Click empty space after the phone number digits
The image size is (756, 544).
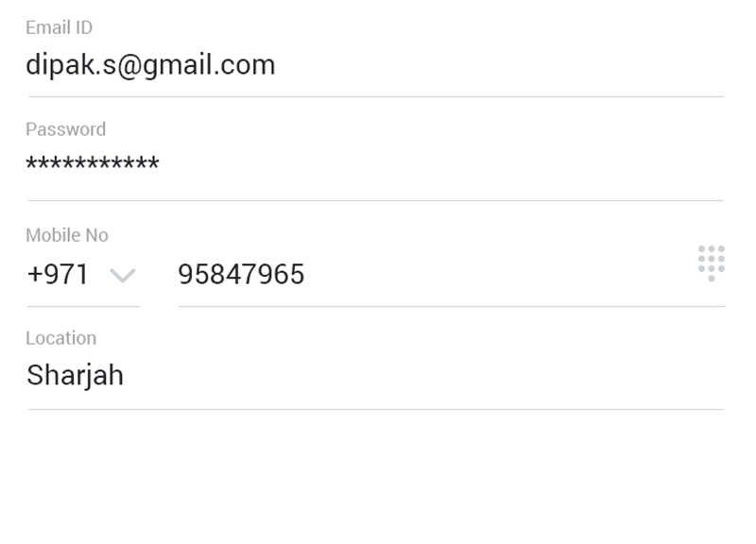pyautogui.click(x=499, y=275)
